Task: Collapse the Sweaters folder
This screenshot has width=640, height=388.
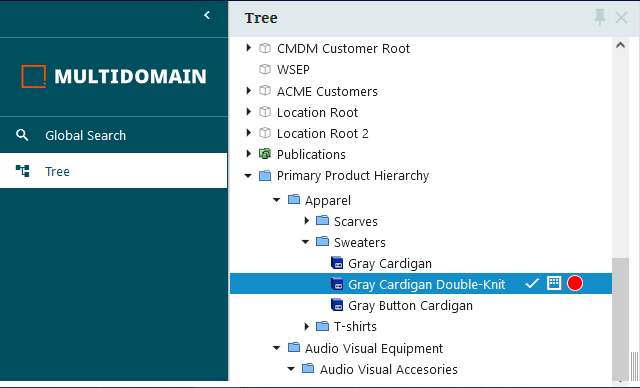Action: coord(305,242)
